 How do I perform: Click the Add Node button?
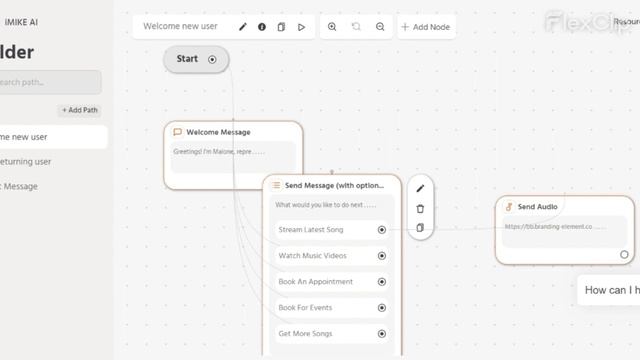pos(426,27)
